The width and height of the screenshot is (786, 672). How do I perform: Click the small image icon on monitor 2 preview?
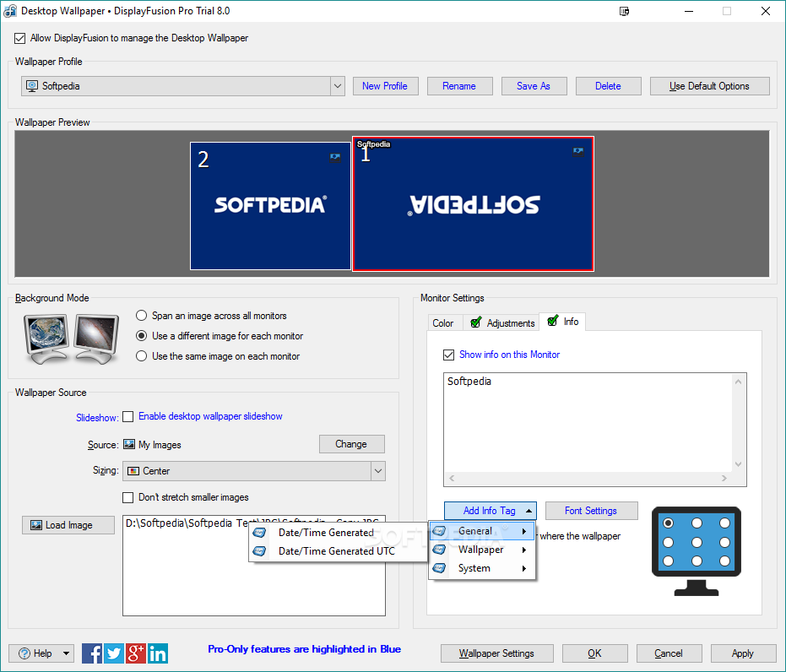pos(335,157)
